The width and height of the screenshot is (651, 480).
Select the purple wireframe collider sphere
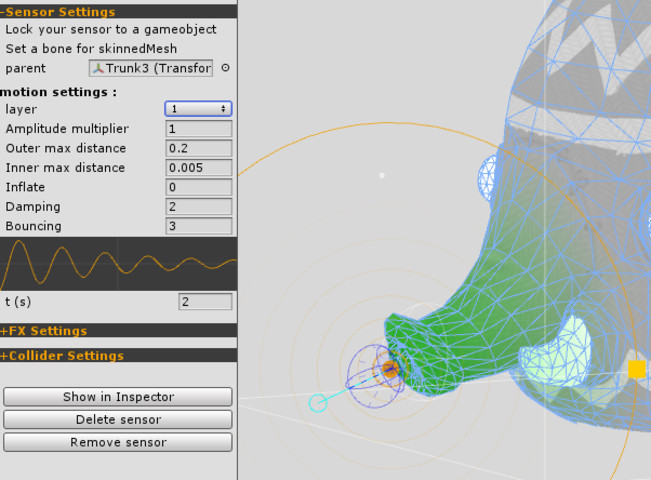click(375, 376)
